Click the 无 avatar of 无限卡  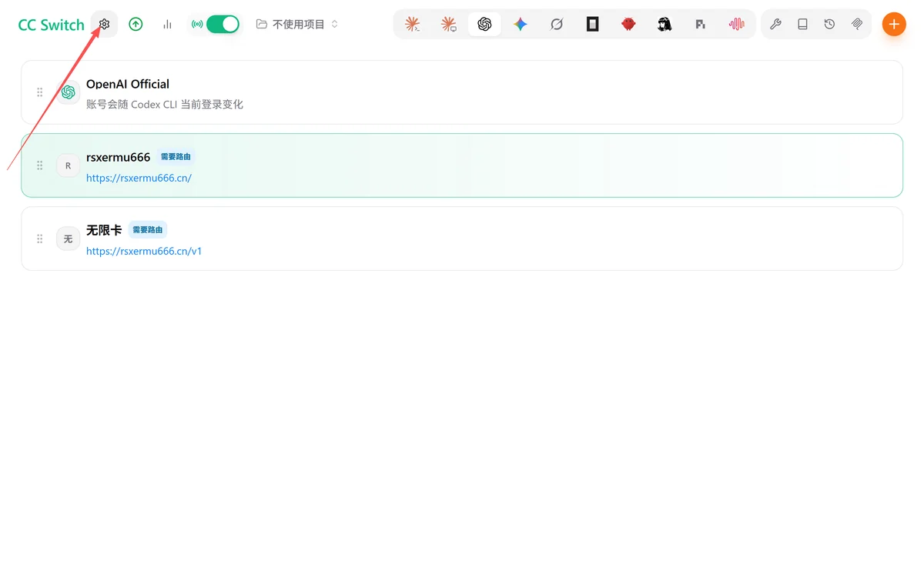pos(68,239)
